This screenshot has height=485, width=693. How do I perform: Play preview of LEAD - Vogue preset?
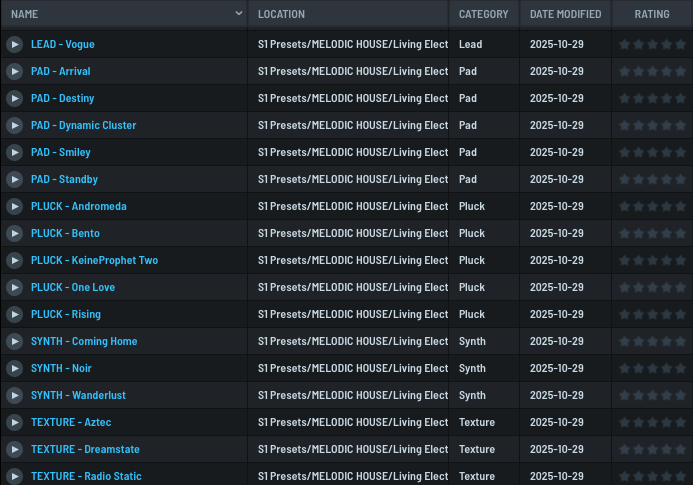tap(14, 45)
